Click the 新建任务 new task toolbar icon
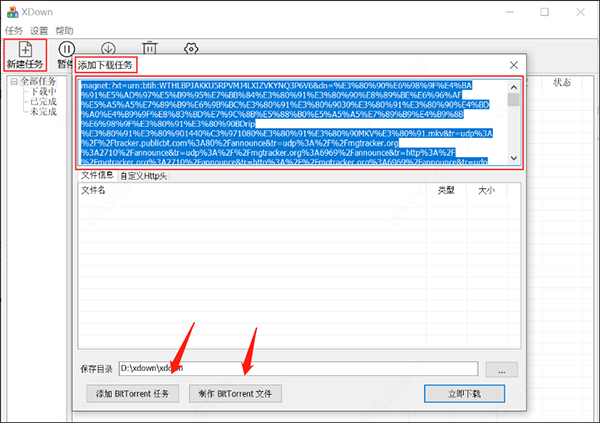 coord(25,55)
